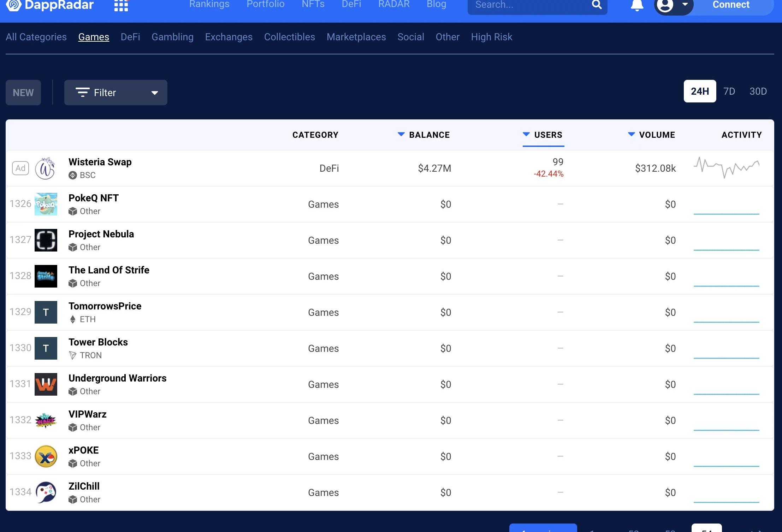Click the Wisteria Swap activity chart
The width and height of the screenshot is (782, 532).
(727, 167)
